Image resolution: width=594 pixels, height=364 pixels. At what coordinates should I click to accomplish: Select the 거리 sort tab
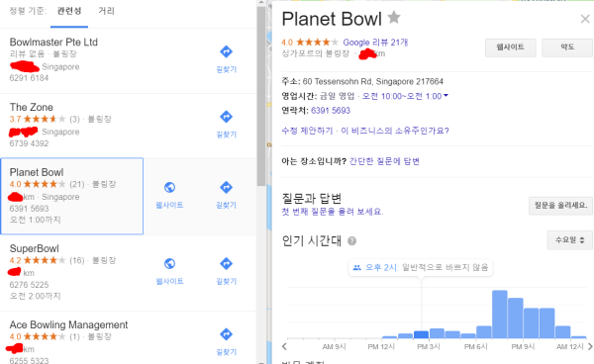107,11
